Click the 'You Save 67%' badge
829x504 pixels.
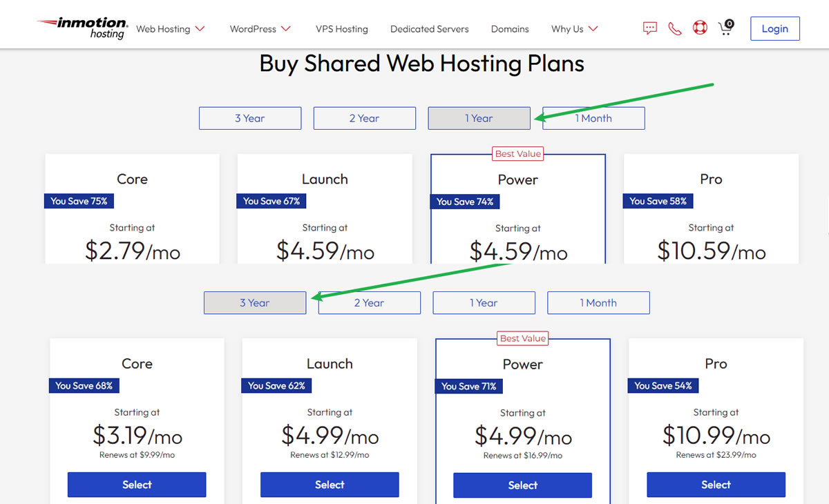coord(272,201)
